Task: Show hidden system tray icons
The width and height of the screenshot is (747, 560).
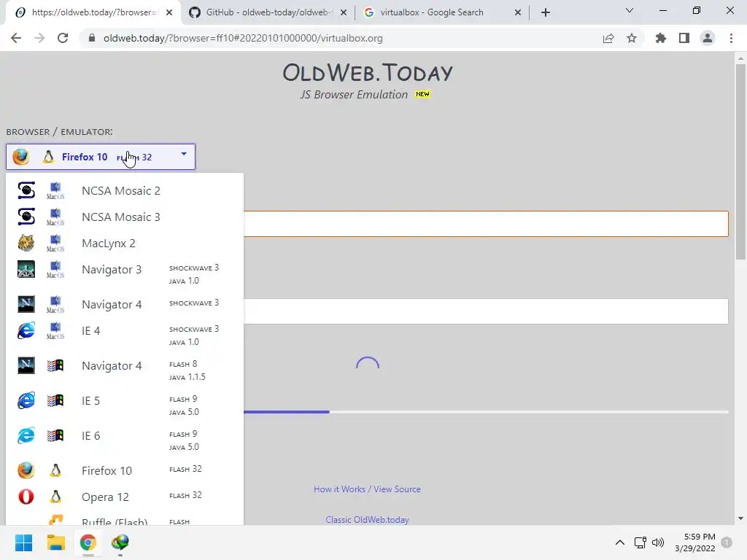Action: pos(620,542)
